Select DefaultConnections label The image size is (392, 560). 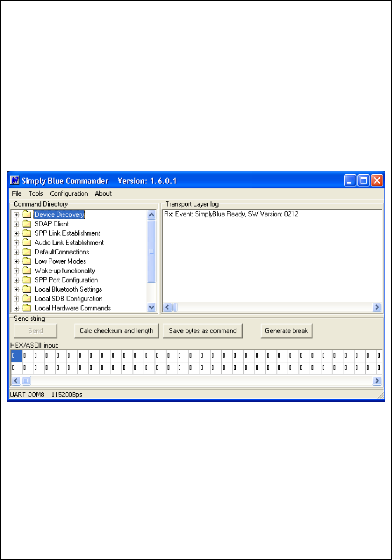click(x=62, y=252)
